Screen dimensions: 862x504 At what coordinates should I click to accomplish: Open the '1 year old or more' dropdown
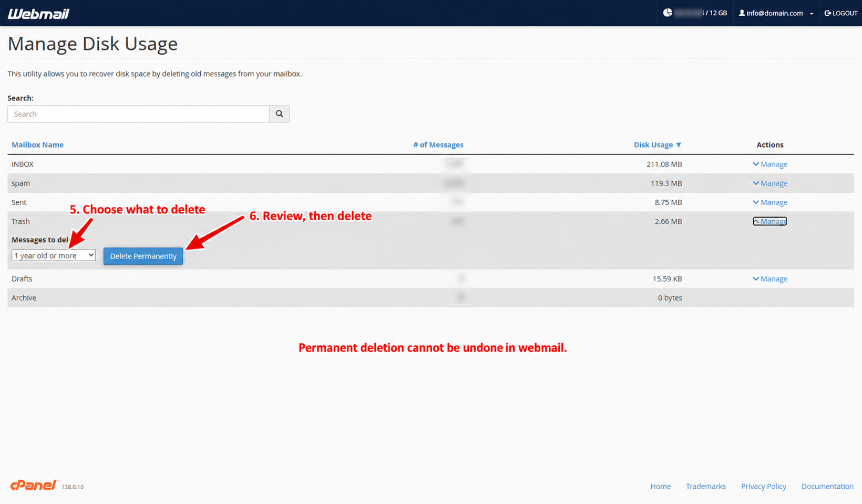pos(54,255)
